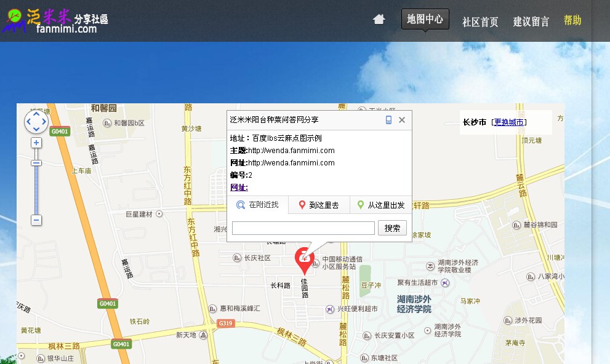The width and height of the screenshot is (610, 364).
Task: Select the POI icon beside 麓谷锦和园
Action: [516, 225]
